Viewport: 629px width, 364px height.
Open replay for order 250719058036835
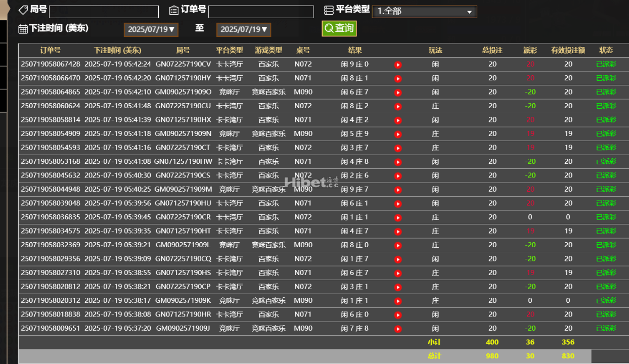pyautogui.click(x=398, y=218)
